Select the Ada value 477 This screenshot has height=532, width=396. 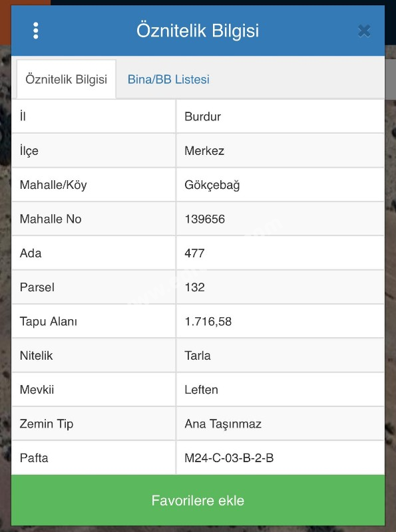coord(194,253)
